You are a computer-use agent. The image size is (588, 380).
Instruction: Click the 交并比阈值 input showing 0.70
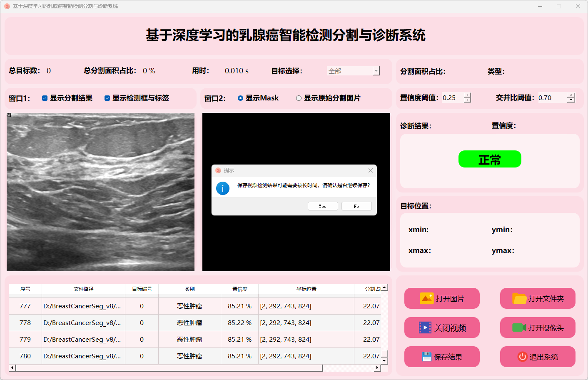pos(552,98)
